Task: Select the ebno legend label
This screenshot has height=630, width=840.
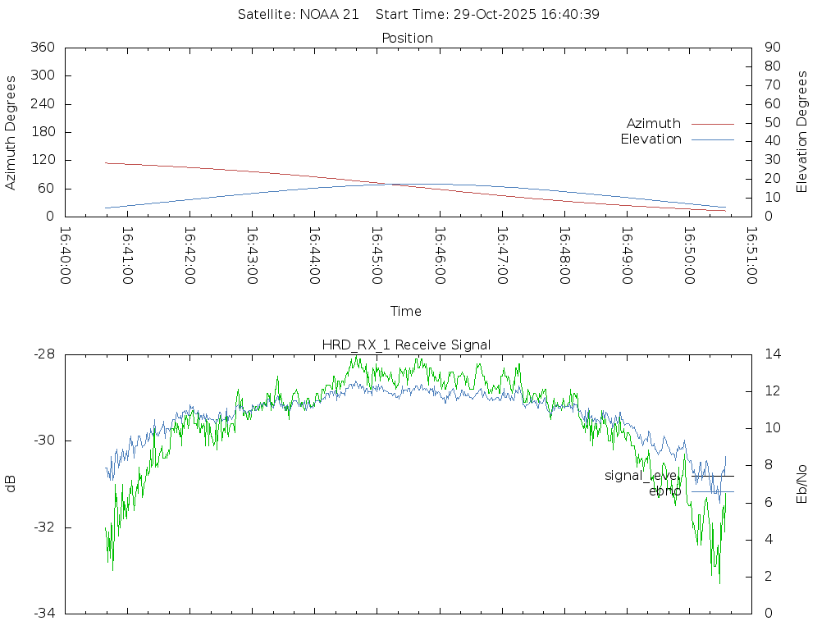Action: [664, 491]
